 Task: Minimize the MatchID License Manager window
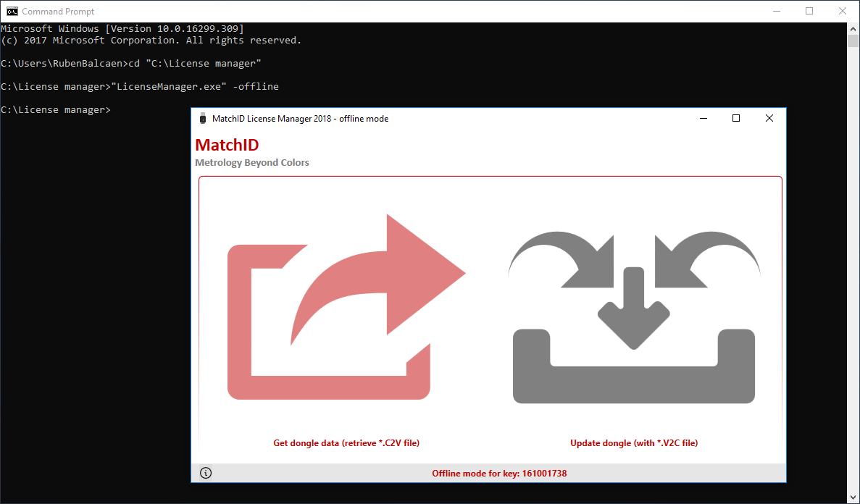[703, 119]
